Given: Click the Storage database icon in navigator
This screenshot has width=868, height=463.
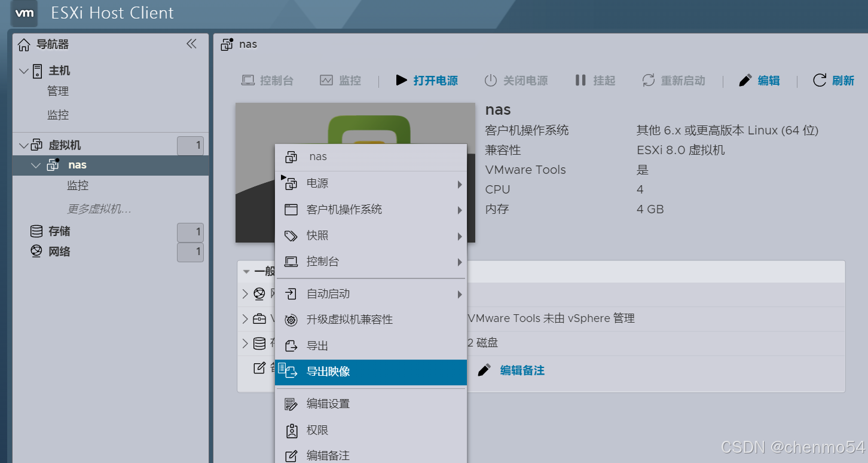Looking at the screenshot, I should pos(36,231).
